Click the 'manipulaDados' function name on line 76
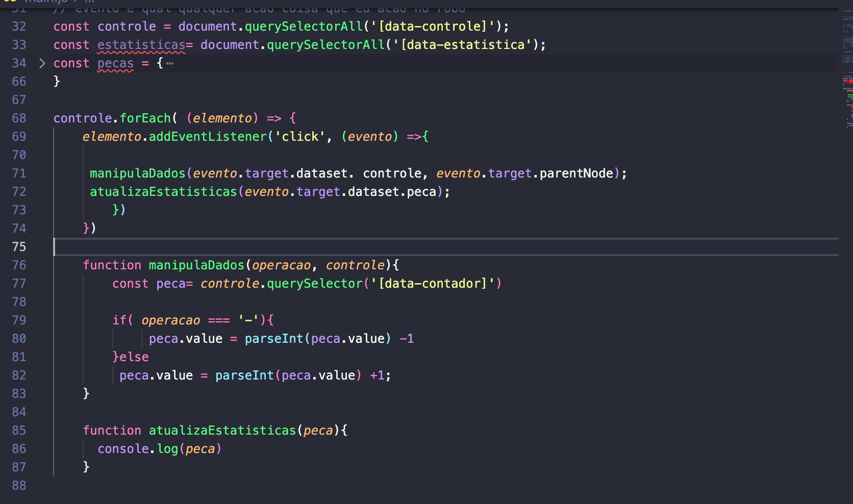 tap(197, 265)
